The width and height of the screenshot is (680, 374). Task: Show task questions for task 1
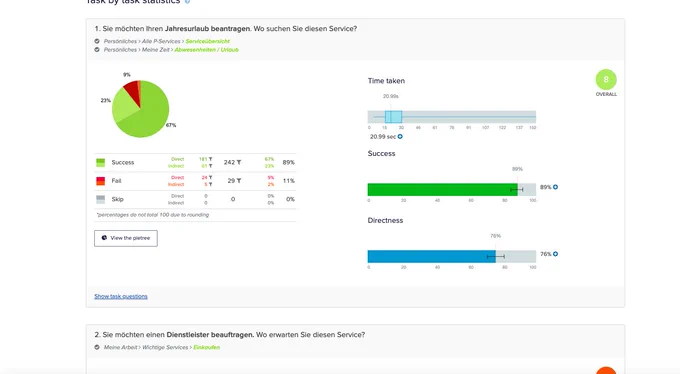pos(121,296)
